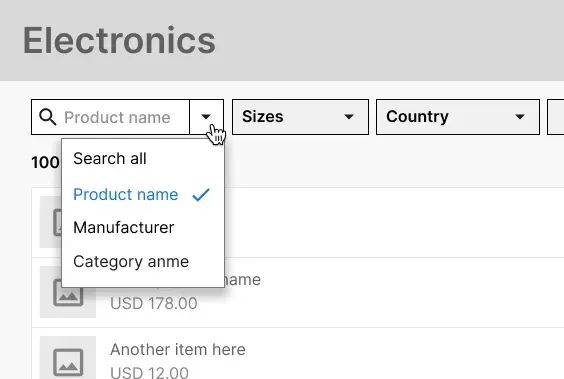Focus the Product name search field
564x379 pixels.
click(x=117, y=117)
